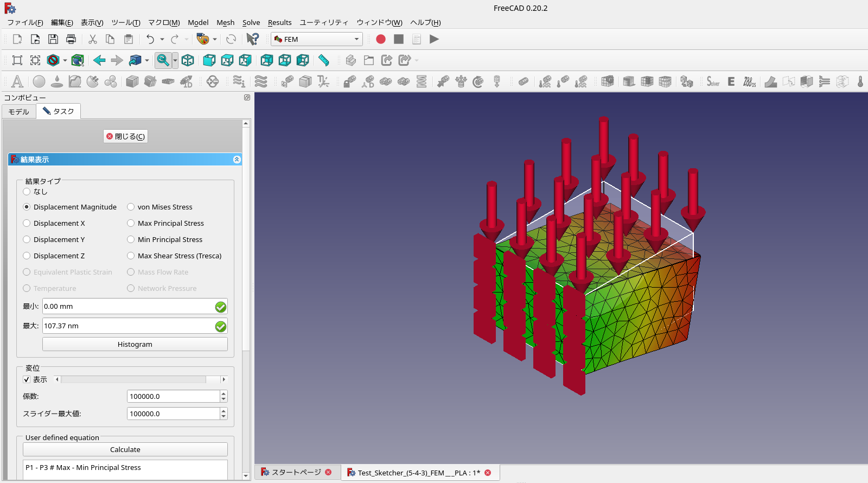This screenshot has height=483, width=868.
Task: Toggle the 表示 displacement checkbox
Action: 27,379
